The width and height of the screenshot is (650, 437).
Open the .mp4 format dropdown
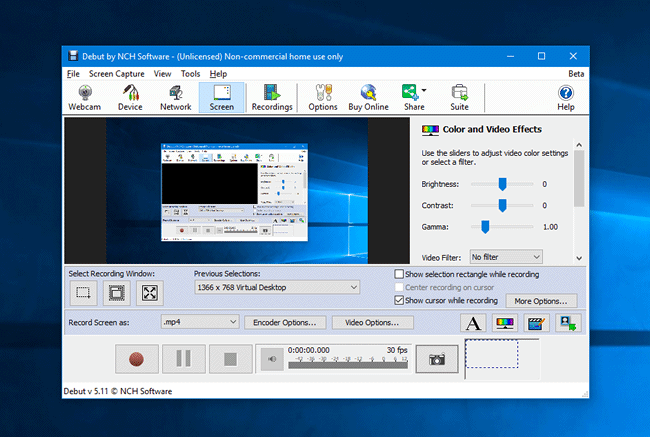pos(200,322)
